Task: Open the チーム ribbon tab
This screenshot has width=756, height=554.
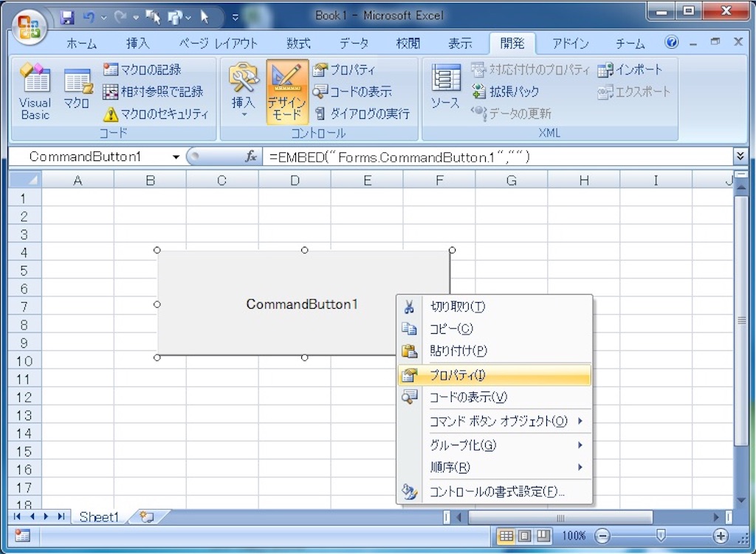Action: coord(630,44)
